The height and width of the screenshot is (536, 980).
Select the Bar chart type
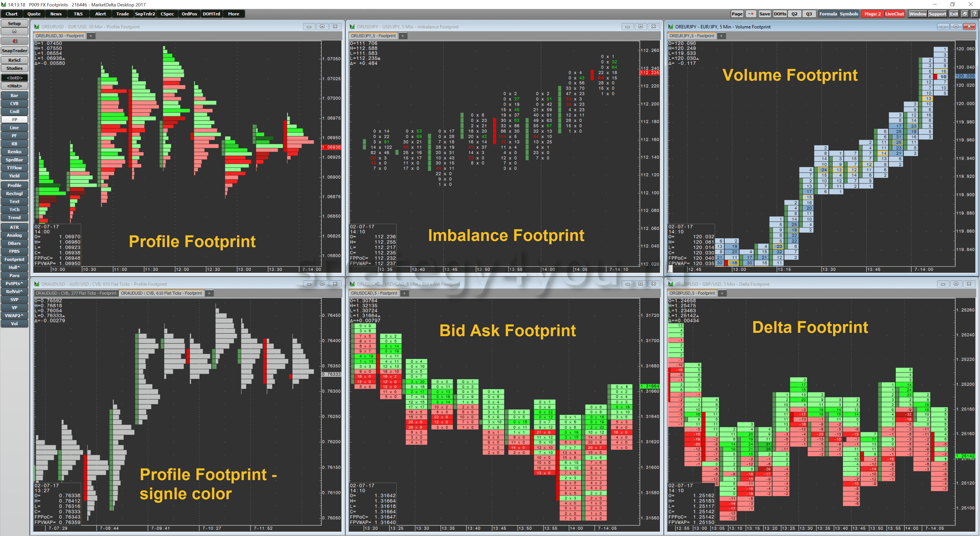pos(15,95)
